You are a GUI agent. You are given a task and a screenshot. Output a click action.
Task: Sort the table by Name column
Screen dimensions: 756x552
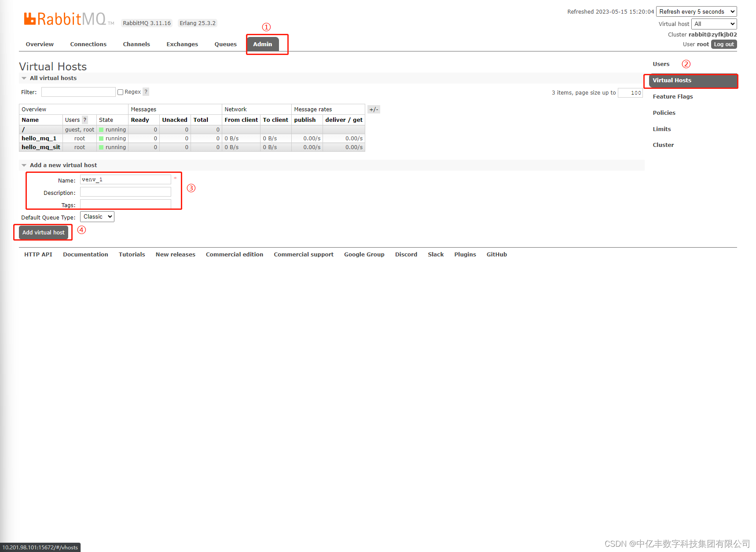pos(30,120)
